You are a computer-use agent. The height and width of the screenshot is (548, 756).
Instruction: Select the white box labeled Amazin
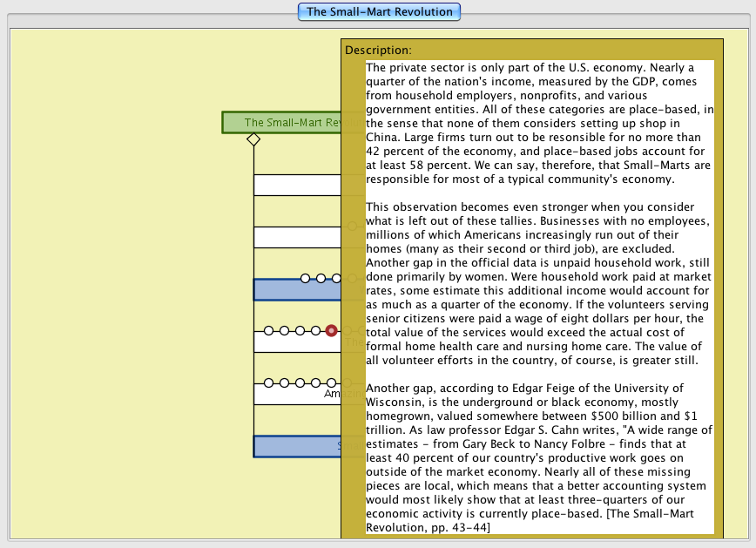click(x=297, y=396)
